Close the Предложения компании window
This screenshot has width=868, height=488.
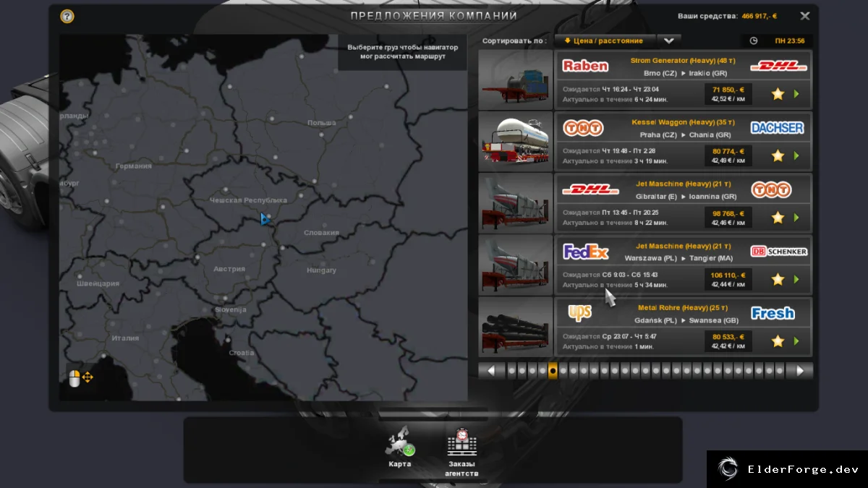[x=805, y=16]
